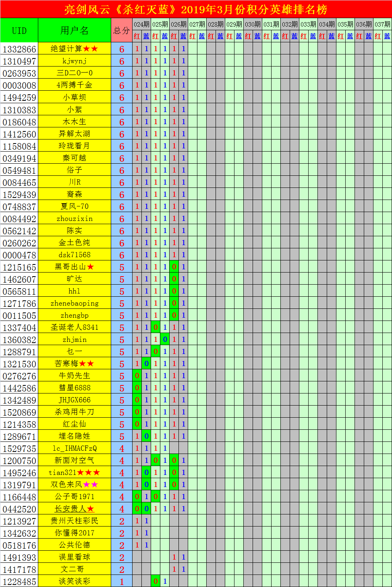Click the 027期 period header
392x587 pixels.
click(x=197, y=24)
